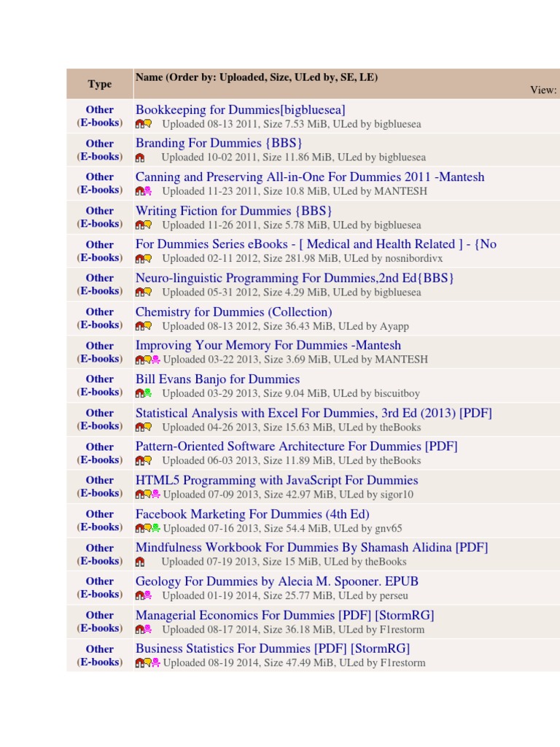560x747 pixels.
Task: Click magnet link icon for Branding For Dummies
Action: coord(139,158)
